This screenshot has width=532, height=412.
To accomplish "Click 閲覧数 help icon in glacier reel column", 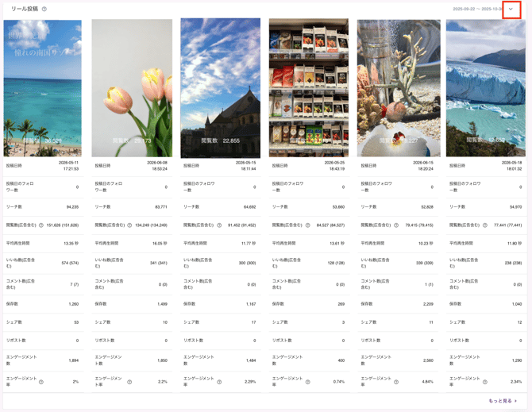I will (485, 225).
